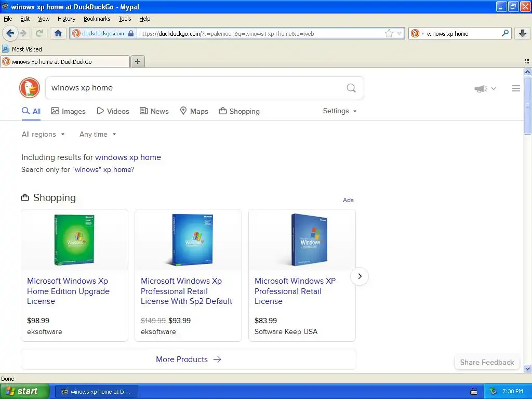This screenshot has width=532, height=399.
Task: Open the green XP Home Edition box image
Action: coord(74,240)
